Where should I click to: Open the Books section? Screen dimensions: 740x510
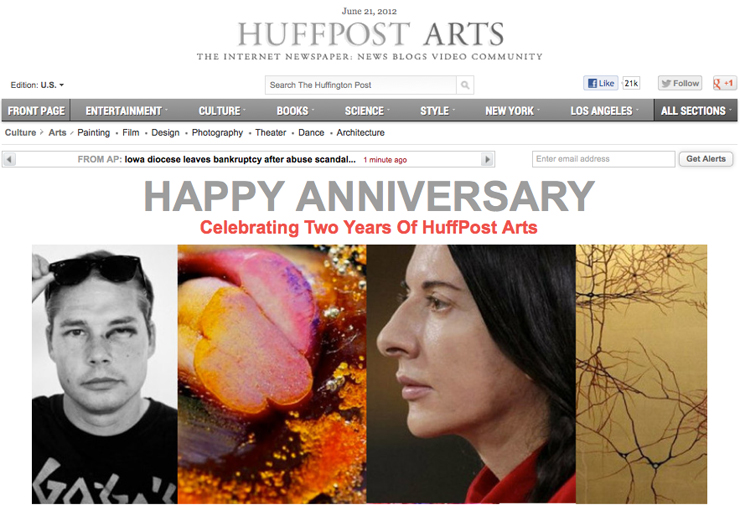pos(293,111)
